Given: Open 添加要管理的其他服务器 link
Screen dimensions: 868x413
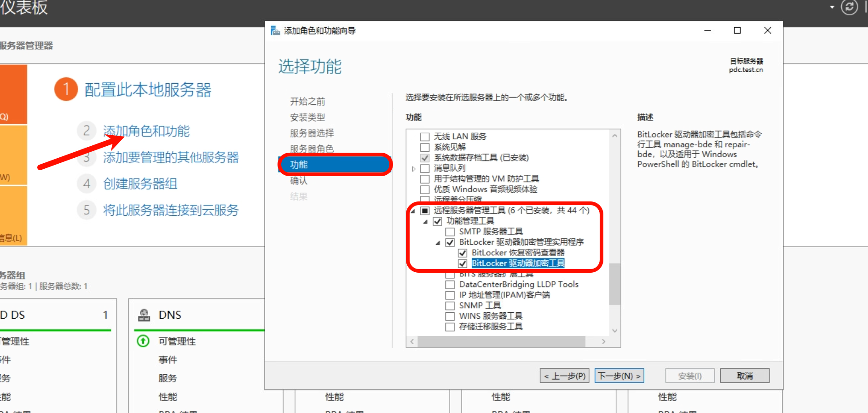Looking at the screenshot, I should click(171, 157).
